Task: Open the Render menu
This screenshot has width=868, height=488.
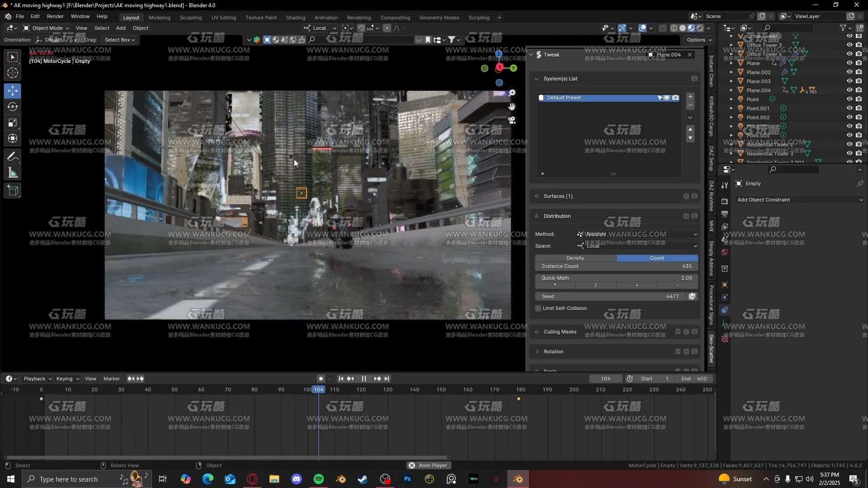Action: [x=55, y=16]
